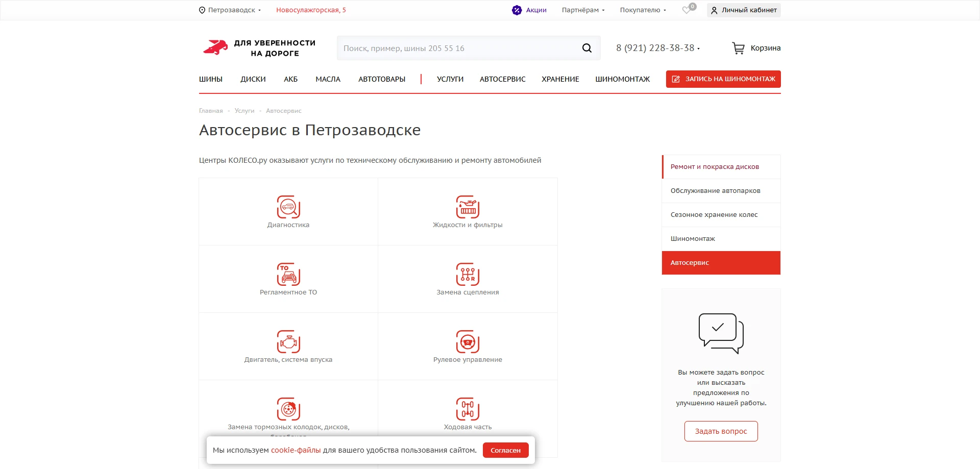Click the chat bubble checkmark icon
Image resolution: width=980 pixels, height=469 pixels.
(721, 333)
